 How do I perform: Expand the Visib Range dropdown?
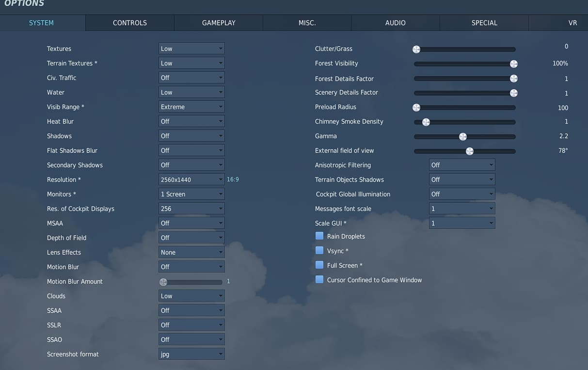point(191,107)
